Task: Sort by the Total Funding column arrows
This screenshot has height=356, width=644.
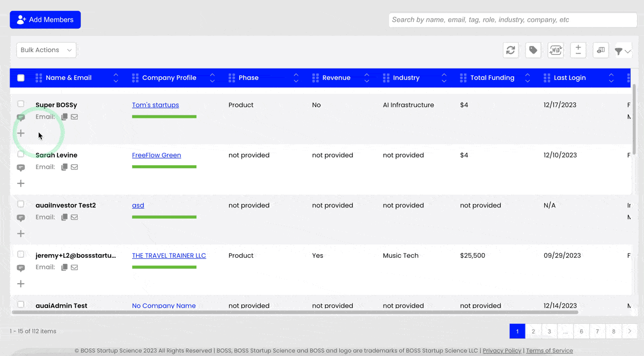Action: coord(528,78)
